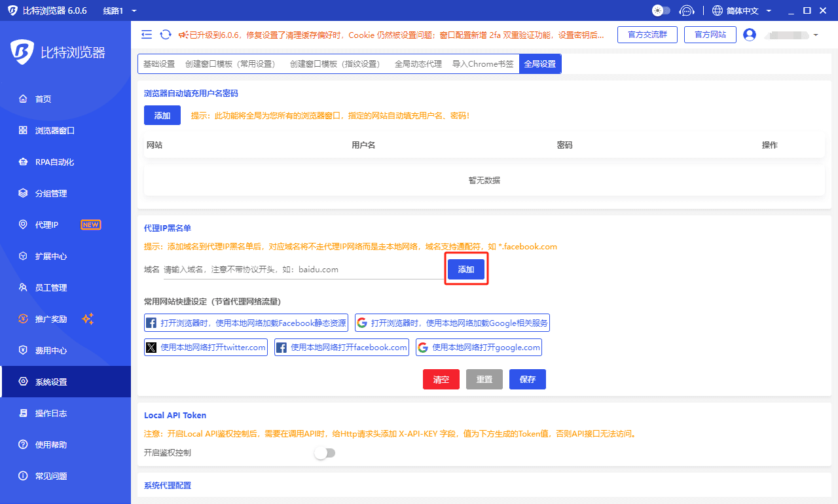
Task: Click the refresh icon in top toolbar
Action: tap(166, 35)
